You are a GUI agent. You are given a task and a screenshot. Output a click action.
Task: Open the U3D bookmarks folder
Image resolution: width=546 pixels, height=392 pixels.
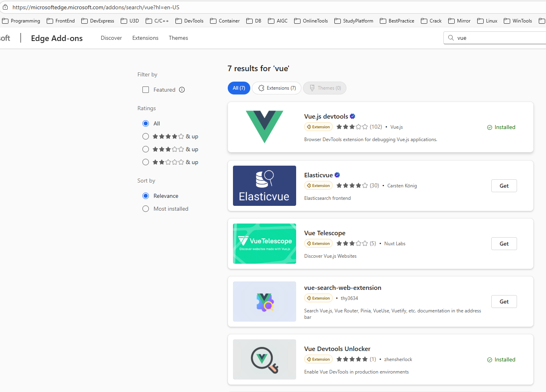coord(130,21)
